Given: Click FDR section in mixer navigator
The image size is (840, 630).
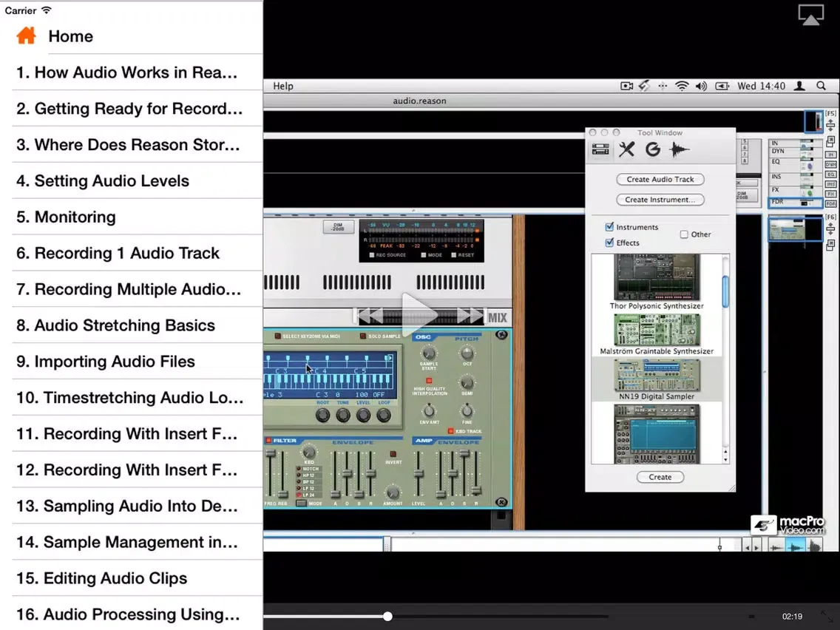Looking at the screenshot, I should coord(796,203).
